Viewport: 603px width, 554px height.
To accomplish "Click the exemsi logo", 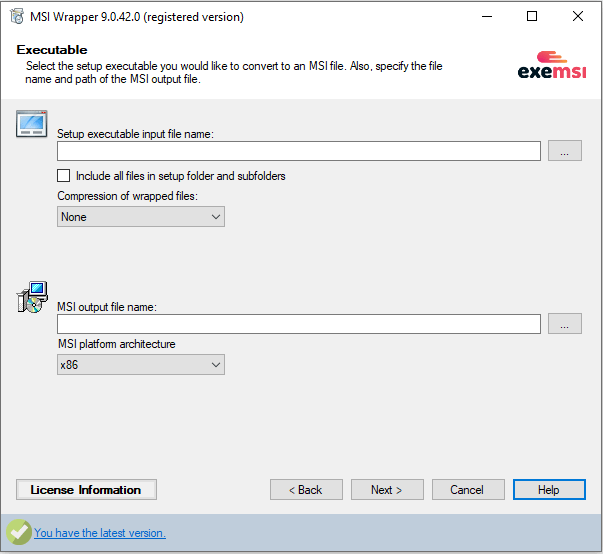I will [x=550, y=65].
